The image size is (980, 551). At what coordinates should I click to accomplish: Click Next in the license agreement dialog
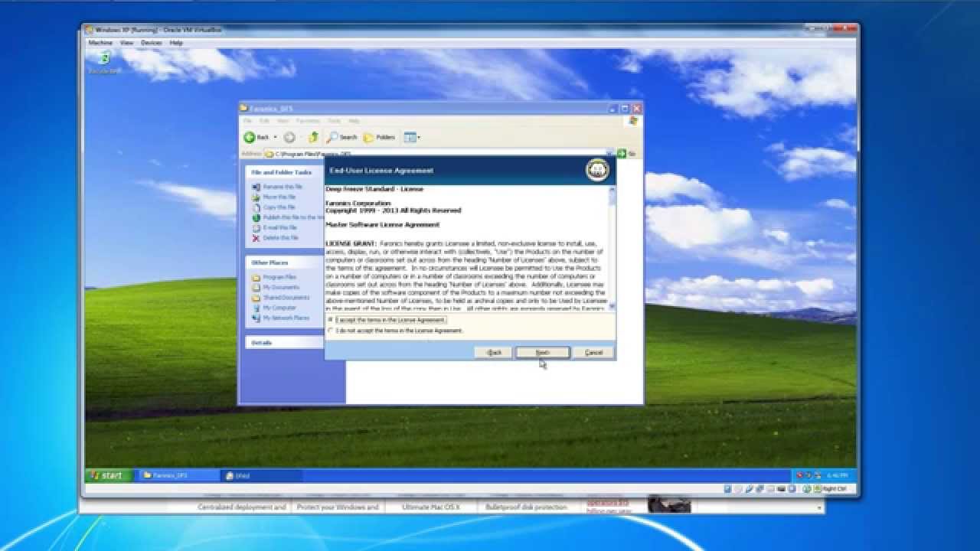click(x=542, y=353)
